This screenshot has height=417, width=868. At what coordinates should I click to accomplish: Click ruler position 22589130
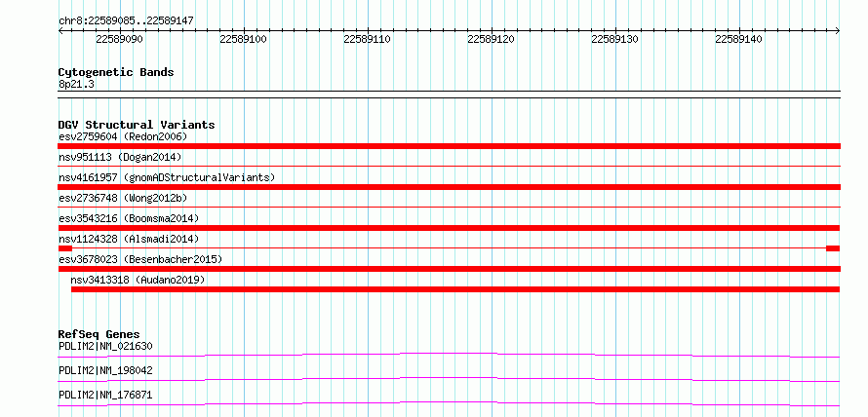pyautogui.click(x=615, y=39)
